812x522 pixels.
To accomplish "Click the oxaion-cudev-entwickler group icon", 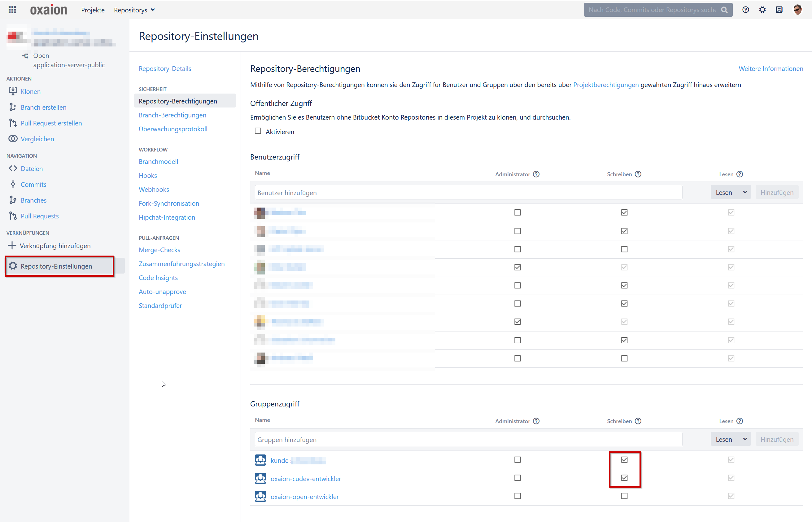I will tap(260, 478).
